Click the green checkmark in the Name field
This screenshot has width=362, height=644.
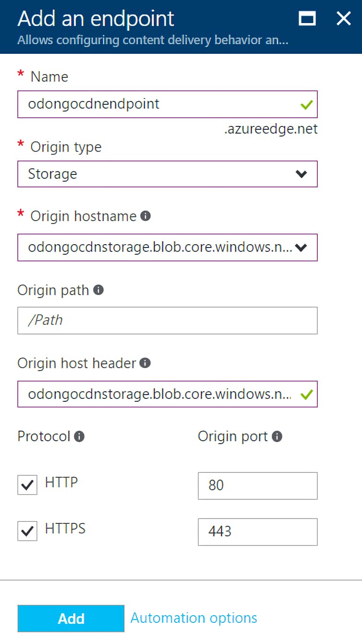tap(306, 104)
